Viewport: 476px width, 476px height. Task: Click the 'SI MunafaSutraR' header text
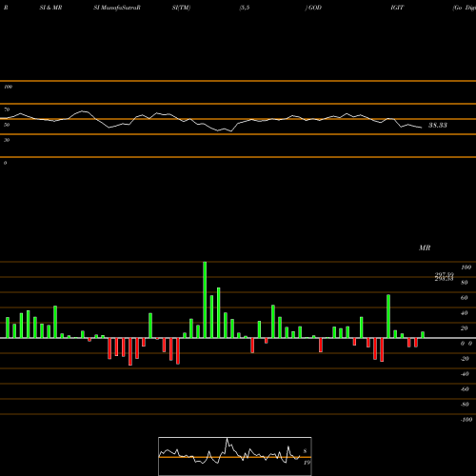117,8
